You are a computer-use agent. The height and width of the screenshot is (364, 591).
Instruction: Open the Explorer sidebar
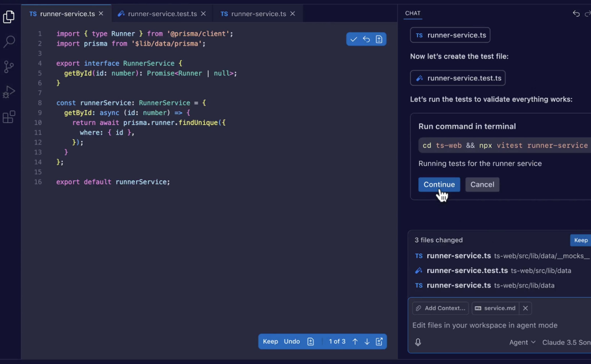pos(9,16)
